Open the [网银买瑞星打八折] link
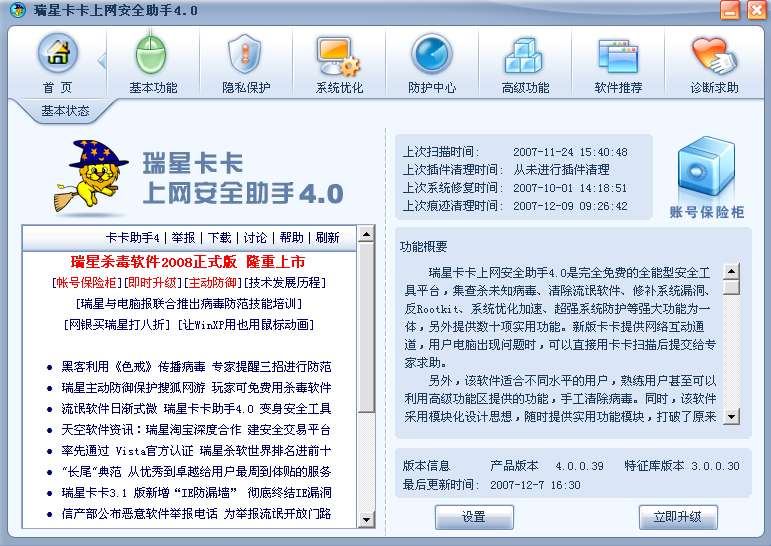 click(117, 325)
